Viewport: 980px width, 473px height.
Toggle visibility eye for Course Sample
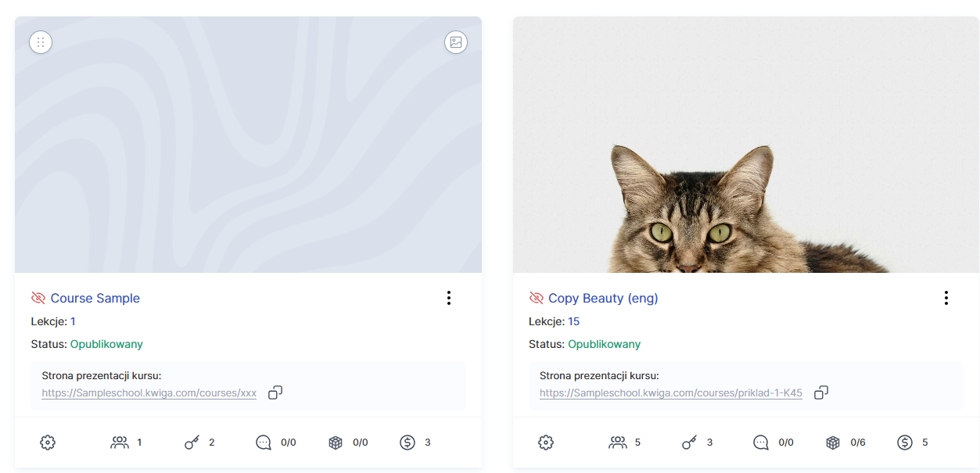click(x=38, y=298)
